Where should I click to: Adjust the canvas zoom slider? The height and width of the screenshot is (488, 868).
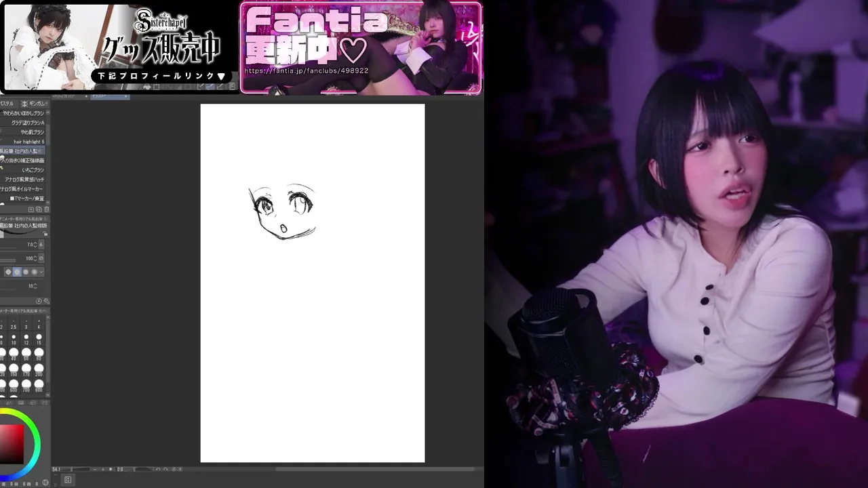coord(76,469)
